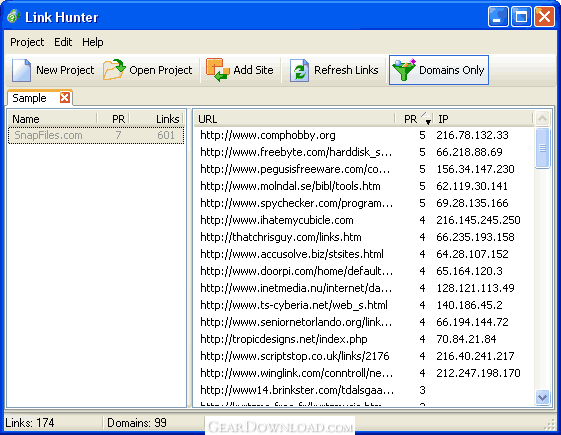This screenshot has height=435, width=561.
Task: Click IP address 216.145.245.250
Action: pyautogui.click(x=478, y=220)
